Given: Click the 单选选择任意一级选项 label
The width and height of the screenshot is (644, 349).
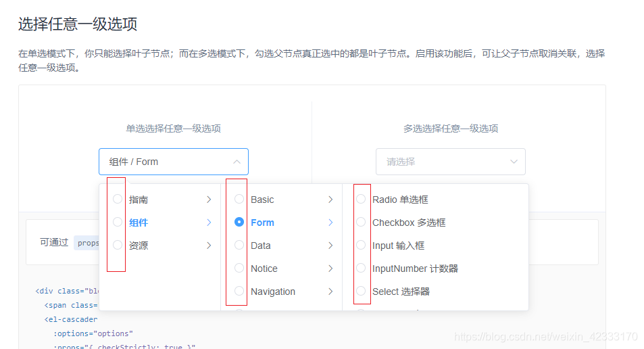Looking at the screenshot, I should (x=173, y=129).
